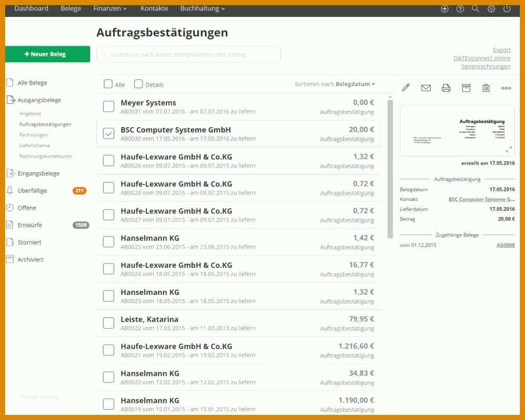Click the Ausgangsbelege icon in sidebar
Image resolution: width=525 pixels, height=420 pixels.
point(11,99)
